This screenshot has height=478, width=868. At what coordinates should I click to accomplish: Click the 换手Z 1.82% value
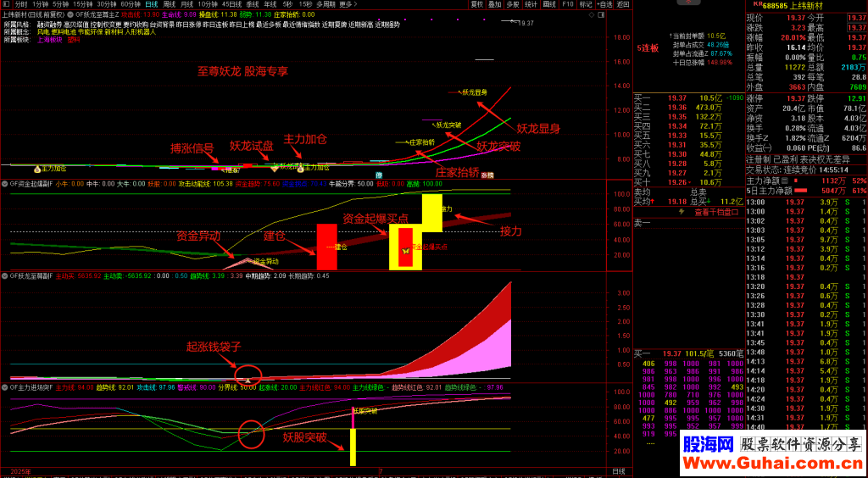(793, 138)
